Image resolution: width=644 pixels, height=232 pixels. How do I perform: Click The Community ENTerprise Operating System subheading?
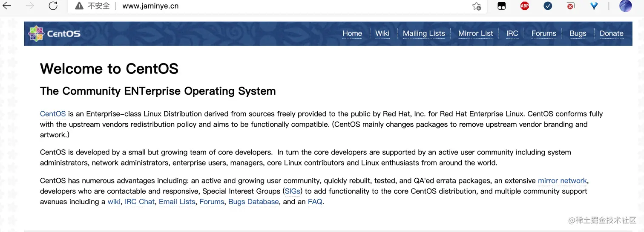tap(158, 91)
